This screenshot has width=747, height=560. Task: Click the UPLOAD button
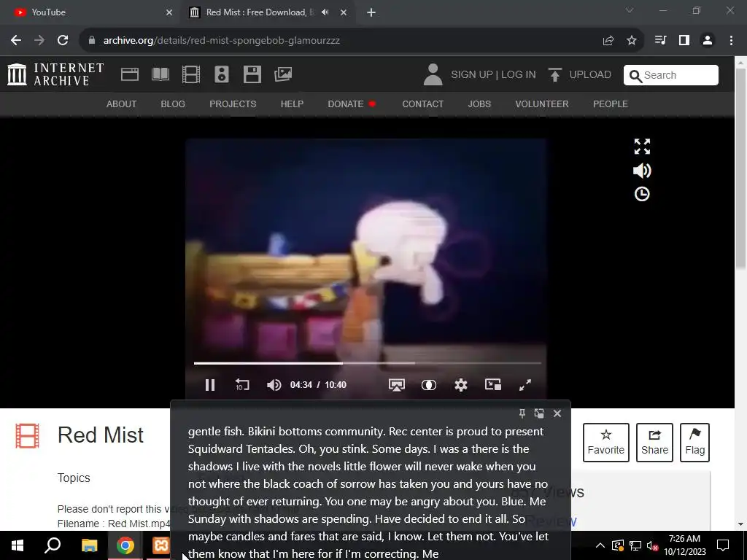[580, 75]
